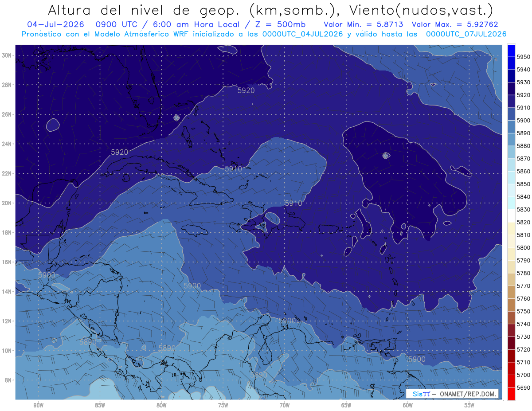
Task: Click the longitude label 80W
Action: click(161, 405)
